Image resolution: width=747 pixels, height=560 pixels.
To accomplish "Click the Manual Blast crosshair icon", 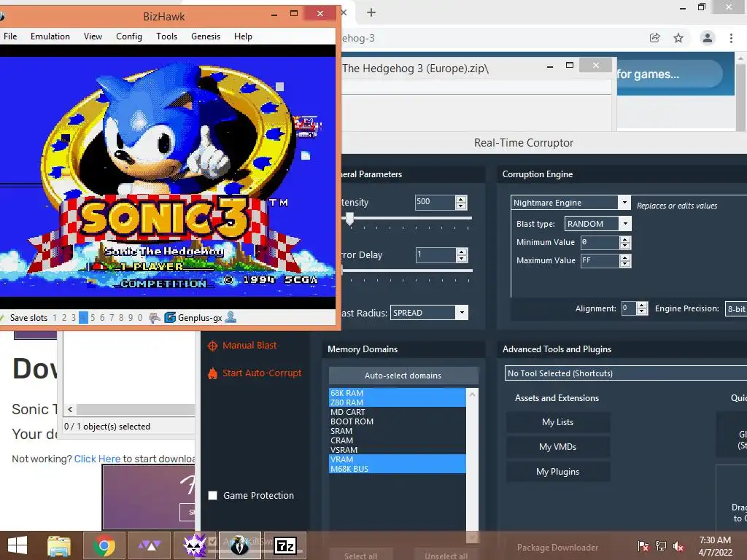I will coord(212,346).
